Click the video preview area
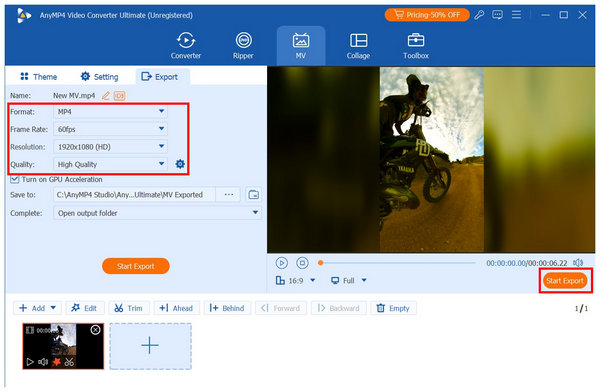The width and height of the screenshot is (600, 392). (431, 160)
